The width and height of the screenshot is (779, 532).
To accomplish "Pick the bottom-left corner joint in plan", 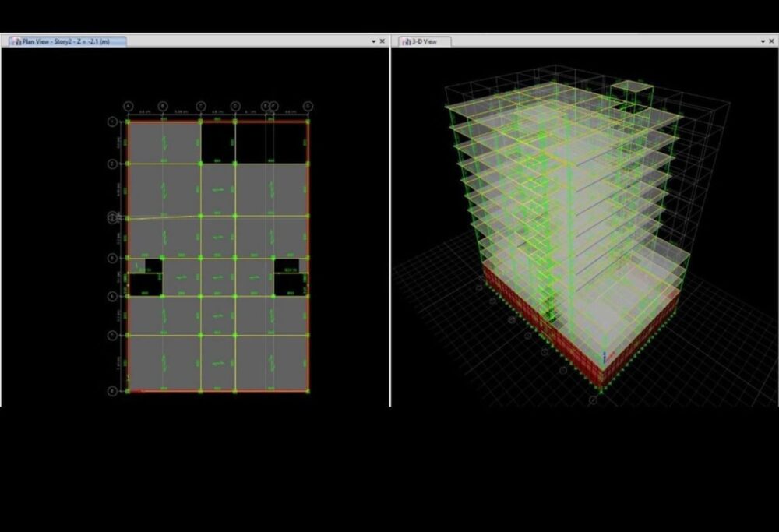I will (129, 390).
